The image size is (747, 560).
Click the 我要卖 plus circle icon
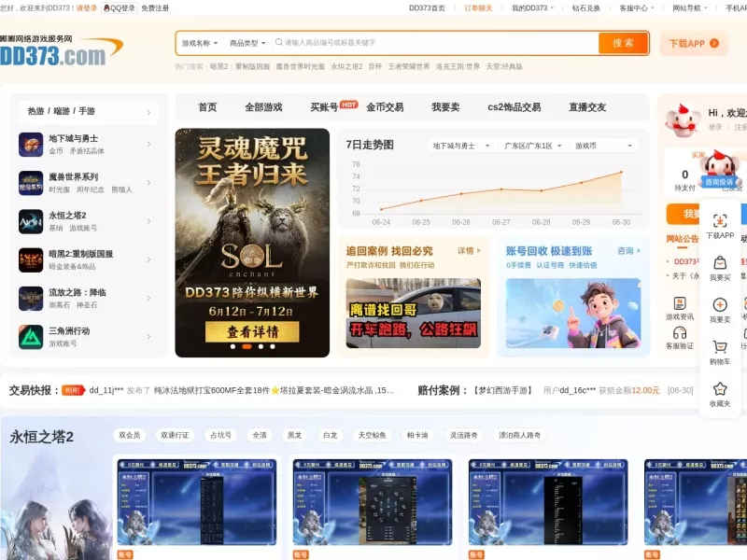pos(720,305)
